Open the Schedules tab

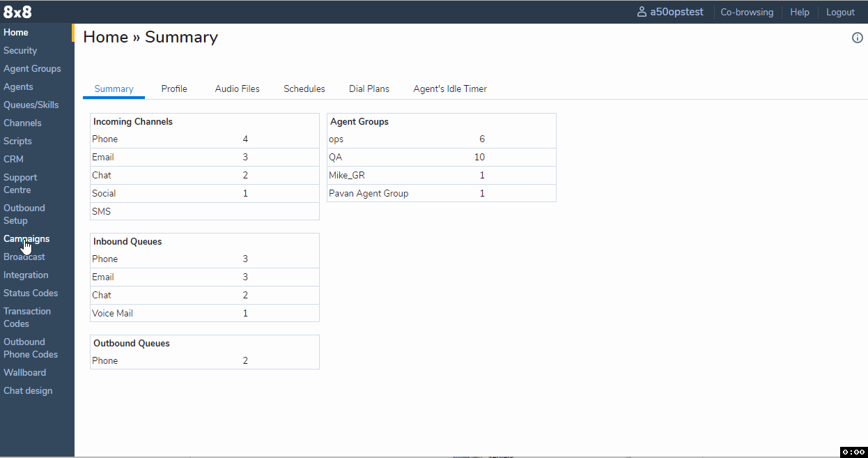[x=304, y=89]
